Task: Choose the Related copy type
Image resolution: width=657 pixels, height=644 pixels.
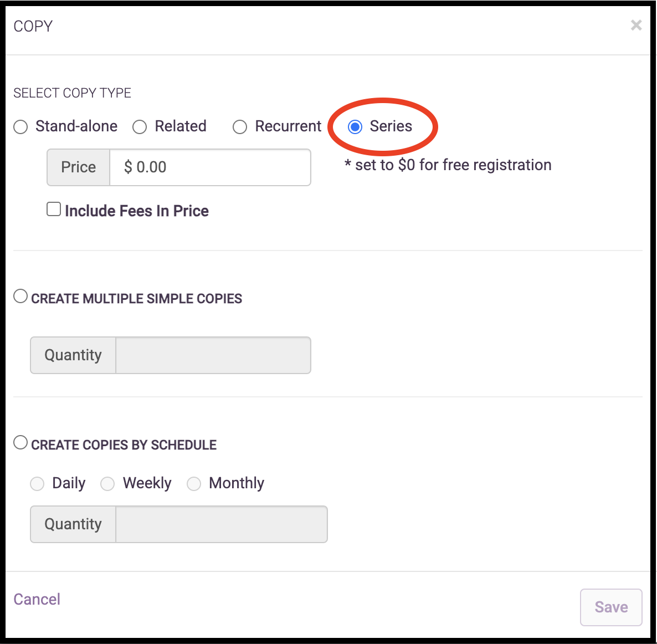Action: coord(140,126)
